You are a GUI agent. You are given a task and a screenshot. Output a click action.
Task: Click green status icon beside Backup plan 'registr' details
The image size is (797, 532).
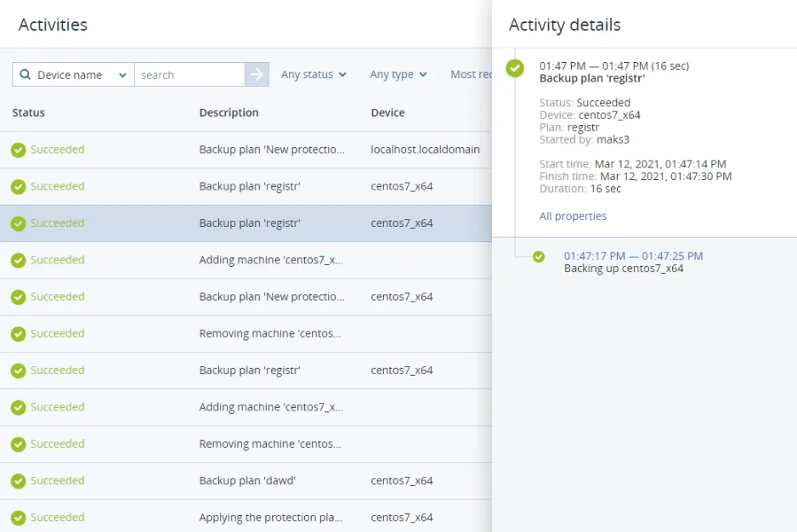pyautogui.click(x=514, y=68)
